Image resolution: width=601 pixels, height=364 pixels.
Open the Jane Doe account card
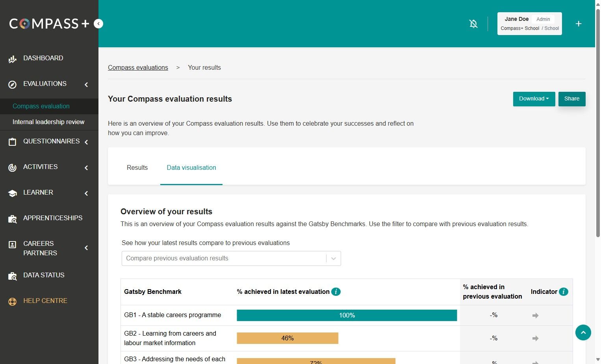[530, 24]
